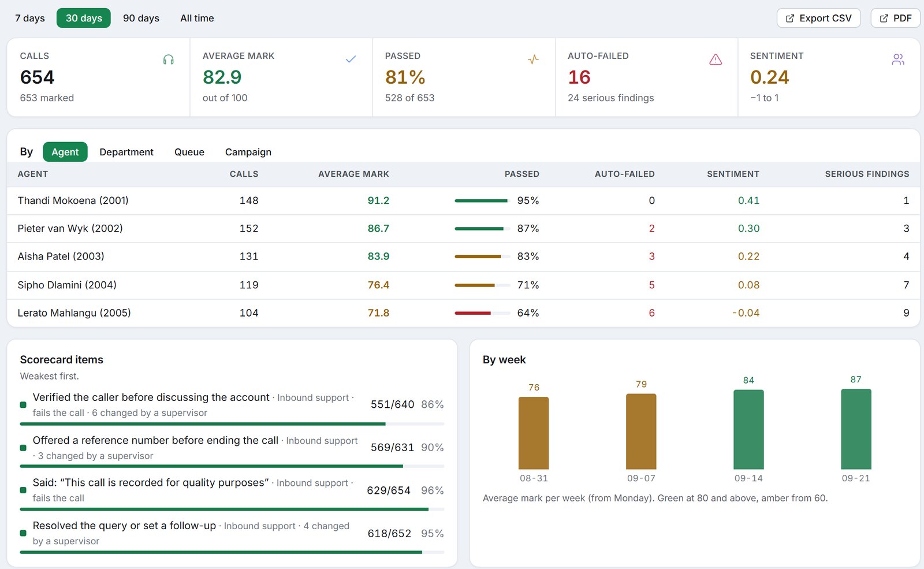Switch the range to 7 days
The width and height of the screenshot is (924, 569).
pos(30,18)
